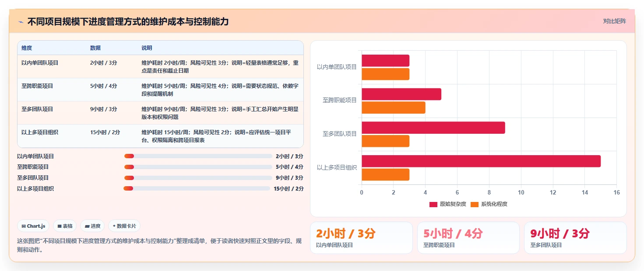Click the 表格 tag
The height and width of the screenshot is (271, 644).
pyautogui.click(x=65, y=226)
